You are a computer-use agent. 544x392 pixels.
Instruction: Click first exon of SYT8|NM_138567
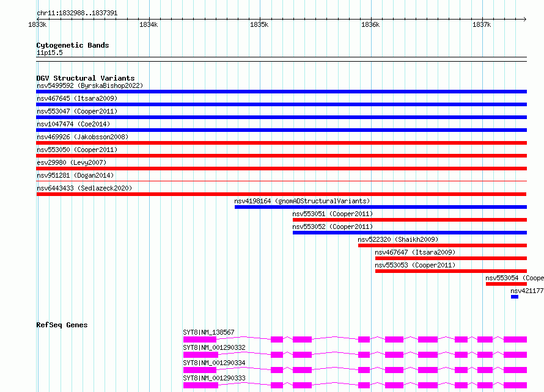click(200, 339)
